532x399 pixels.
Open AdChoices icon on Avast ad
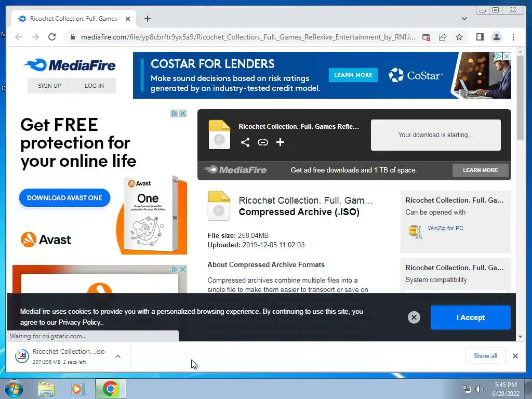[x=175, y=113]
